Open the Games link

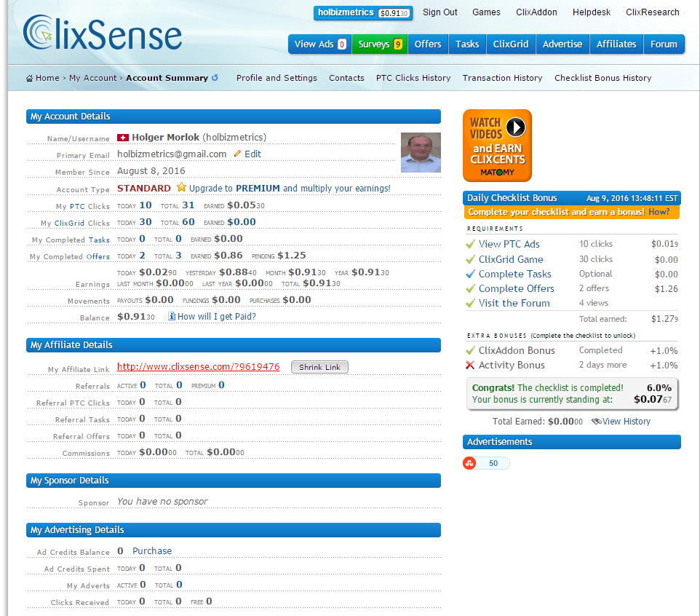486,12
